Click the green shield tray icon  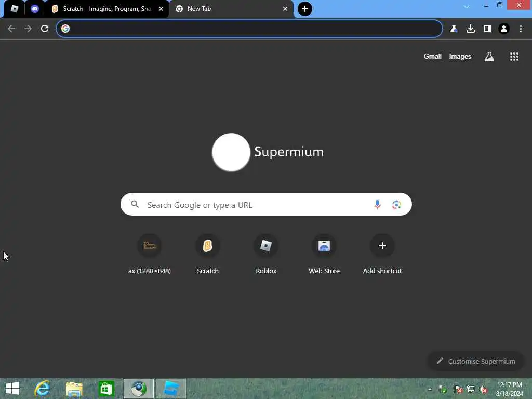click(x=443, y=389)
